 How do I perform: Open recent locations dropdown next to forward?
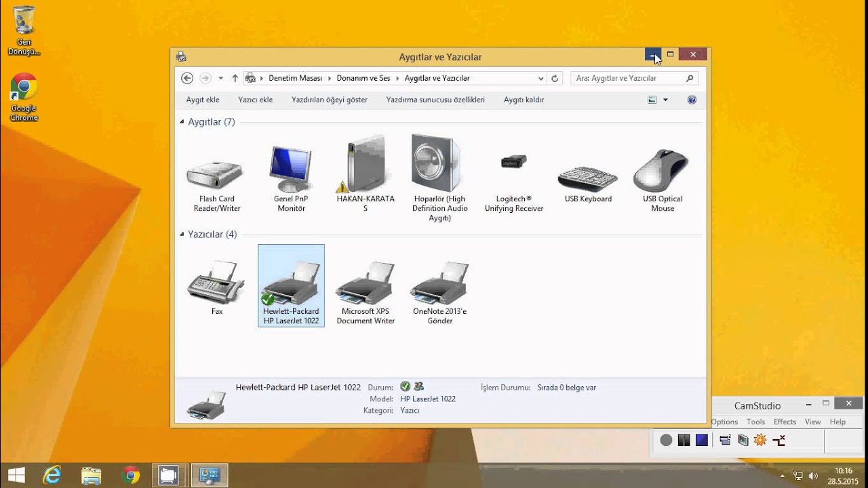coord(220,79)
